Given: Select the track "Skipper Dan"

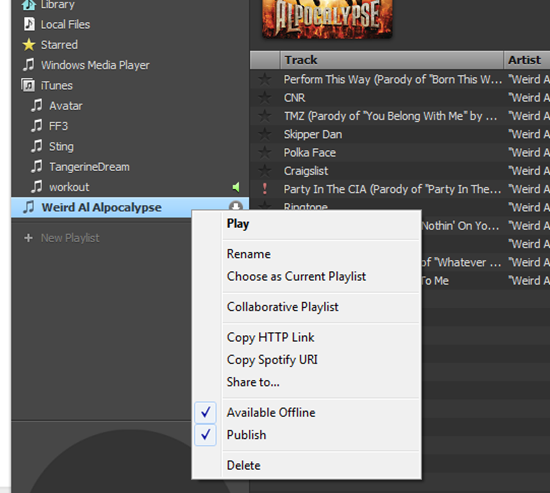Looking at the screenshot, I should pyautogui.click(x=313, y=134).
